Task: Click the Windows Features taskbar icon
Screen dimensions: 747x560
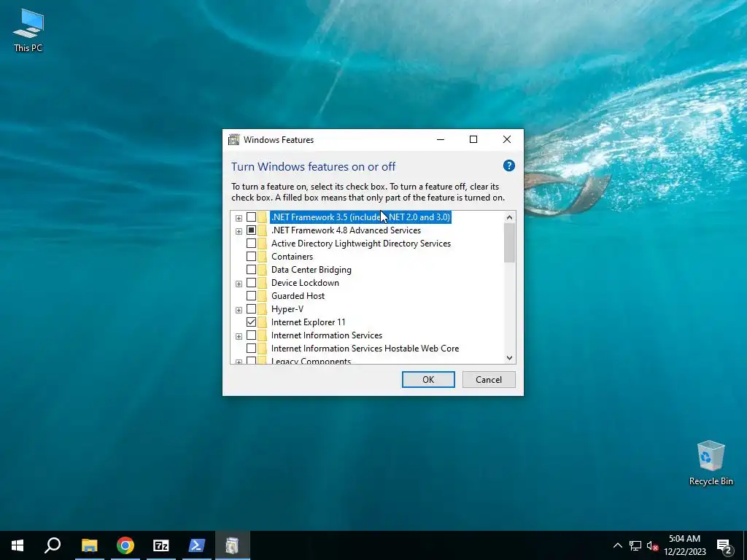Action: click(x=233, y=545)
